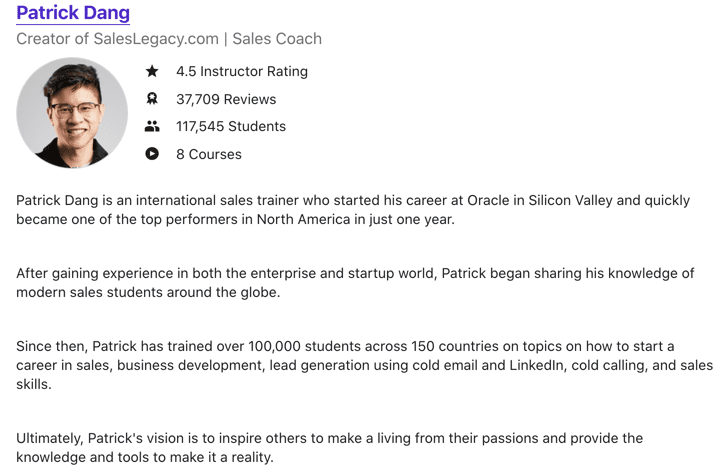
Task: Click the instructor profile photo
Action: [72, 113]
